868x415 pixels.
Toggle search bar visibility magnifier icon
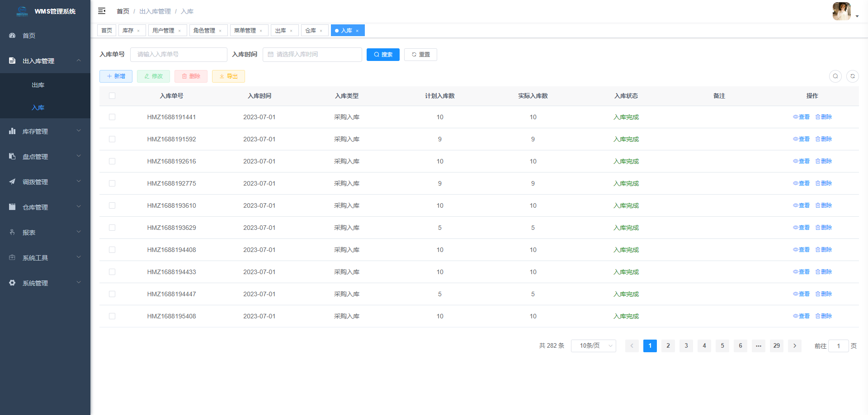(835, 76)
